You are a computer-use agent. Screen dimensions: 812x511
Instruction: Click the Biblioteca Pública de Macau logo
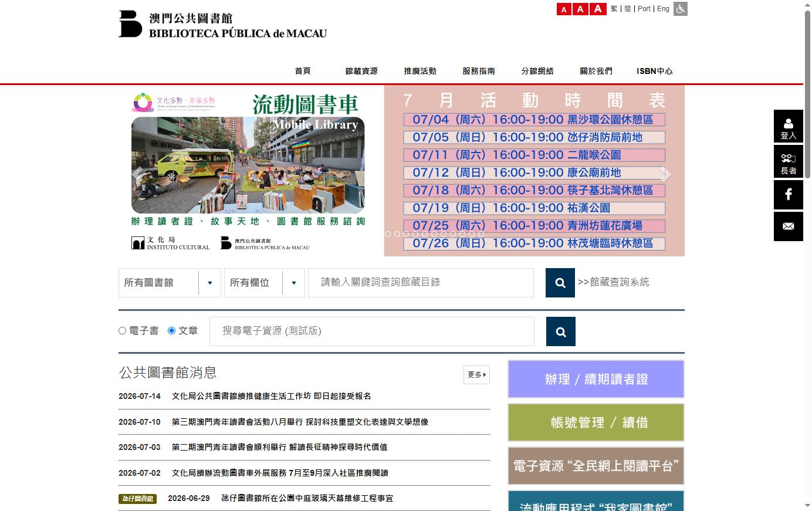tap(223, 24)
